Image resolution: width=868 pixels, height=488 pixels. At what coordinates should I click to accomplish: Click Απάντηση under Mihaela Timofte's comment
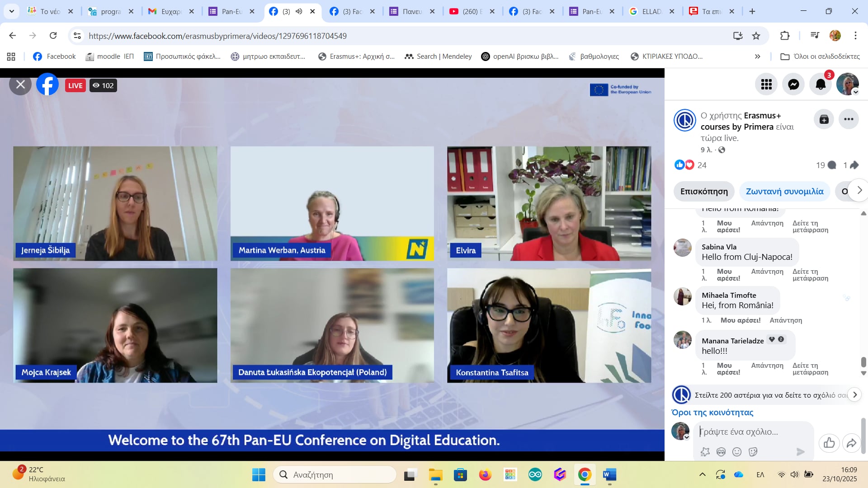click(x=786, y=320)
